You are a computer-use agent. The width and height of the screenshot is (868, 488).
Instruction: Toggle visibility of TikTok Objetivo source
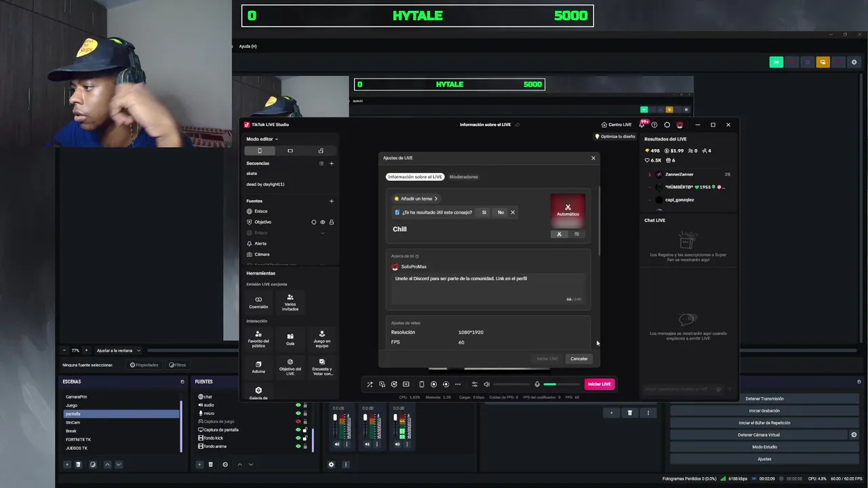click(x=323, y=222)
